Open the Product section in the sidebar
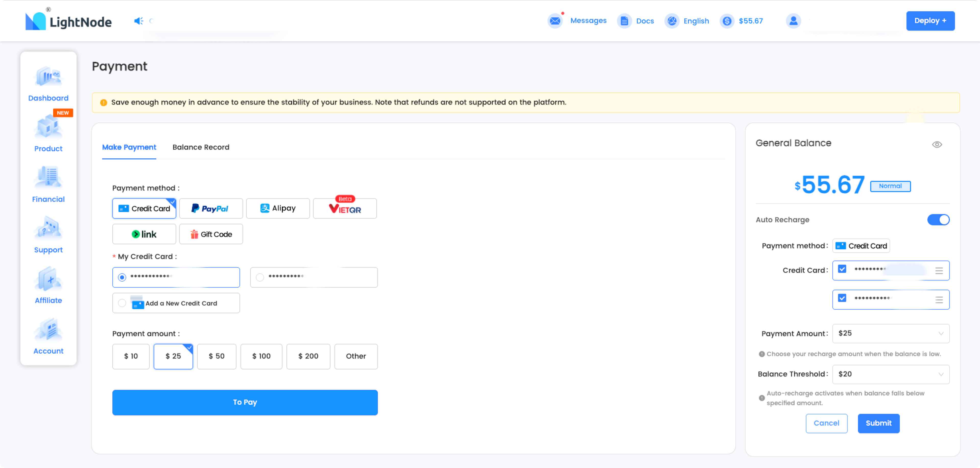The image size is (980, 468). click(48, 135)
